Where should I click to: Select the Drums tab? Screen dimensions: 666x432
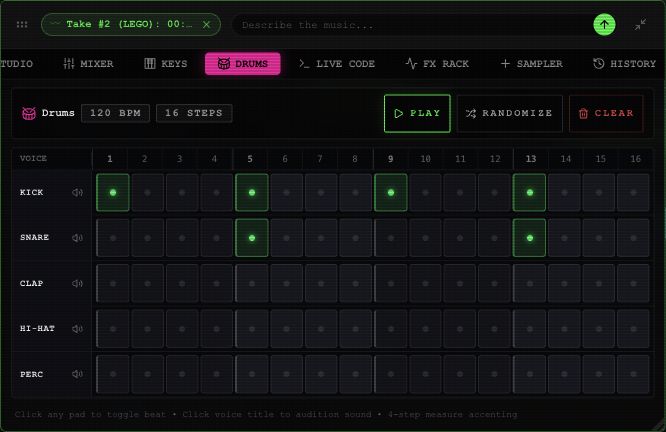coord(243,64)
